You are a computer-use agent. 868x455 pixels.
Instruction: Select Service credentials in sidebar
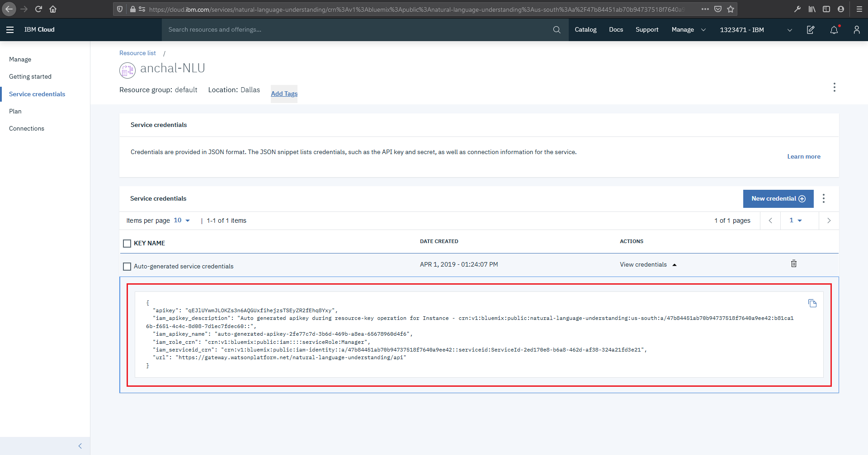coord(37,94)
